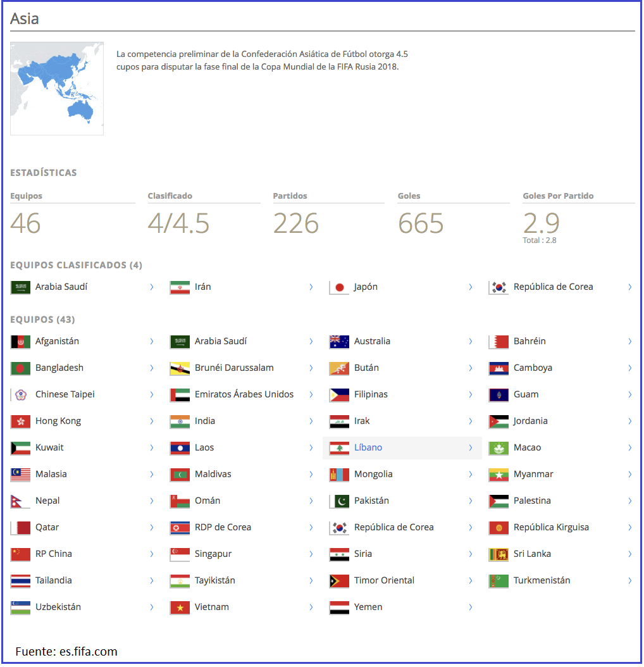Select the Turkmenistán team link

coord(542,581)
